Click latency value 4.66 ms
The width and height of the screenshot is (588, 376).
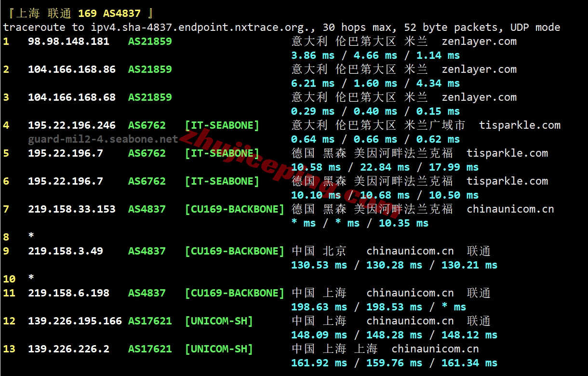pos(375,55)
